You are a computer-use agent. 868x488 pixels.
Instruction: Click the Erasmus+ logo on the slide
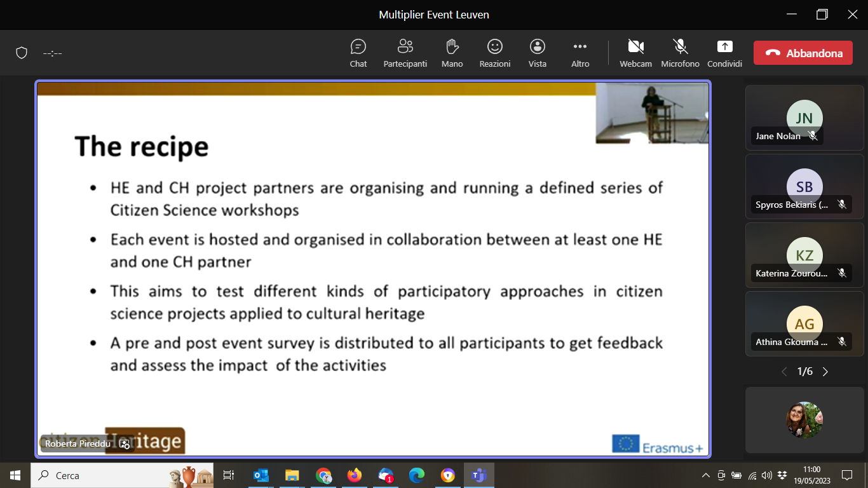(658, 444)
